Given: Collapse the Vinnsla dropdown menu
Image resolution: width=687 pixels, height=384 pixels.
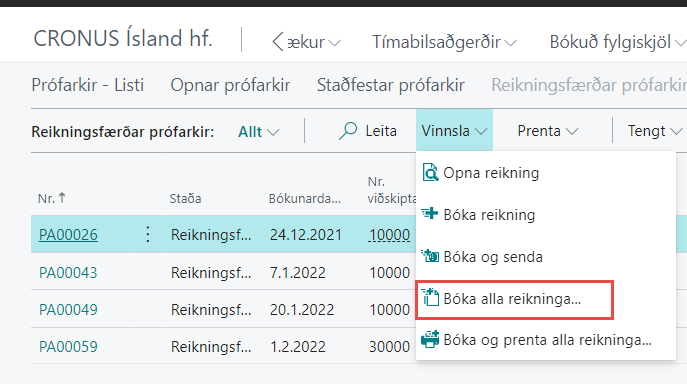Looking at the screenshot, I should (454, 131).
